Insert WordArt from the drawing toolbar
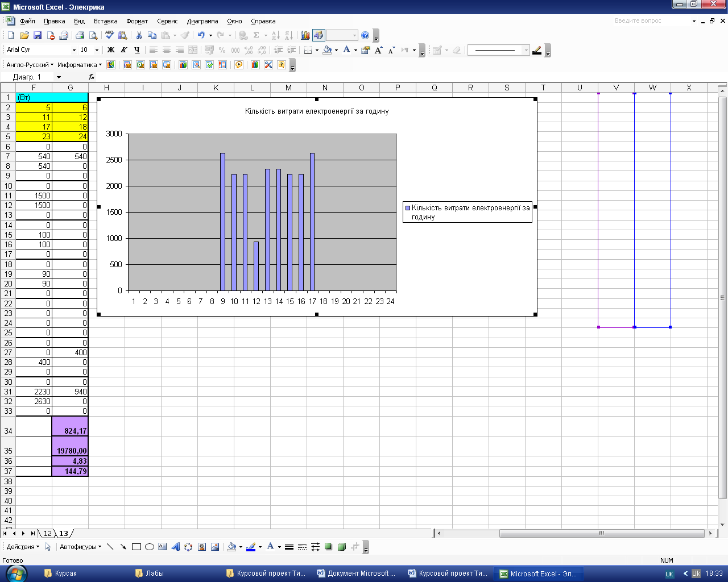Viewport: 728px width, 582px height. [176, 547]
